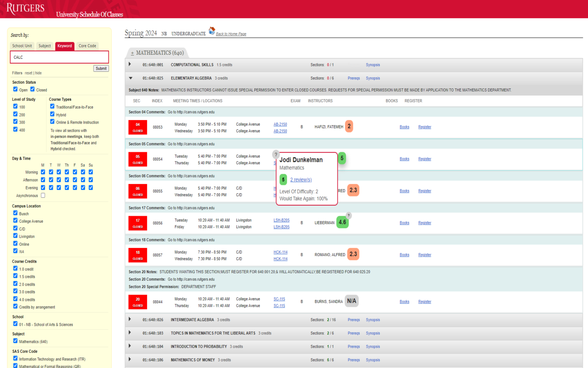The height and width of the screenshot is (368, 588).
Task: Switch to the Subject search tab
Action: click(x=45, y=46)
